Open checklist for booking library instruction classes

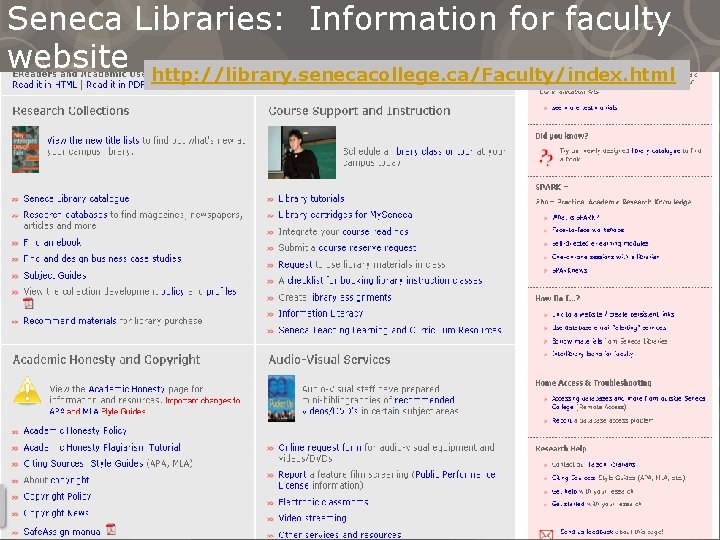click(x=380, y=281)
